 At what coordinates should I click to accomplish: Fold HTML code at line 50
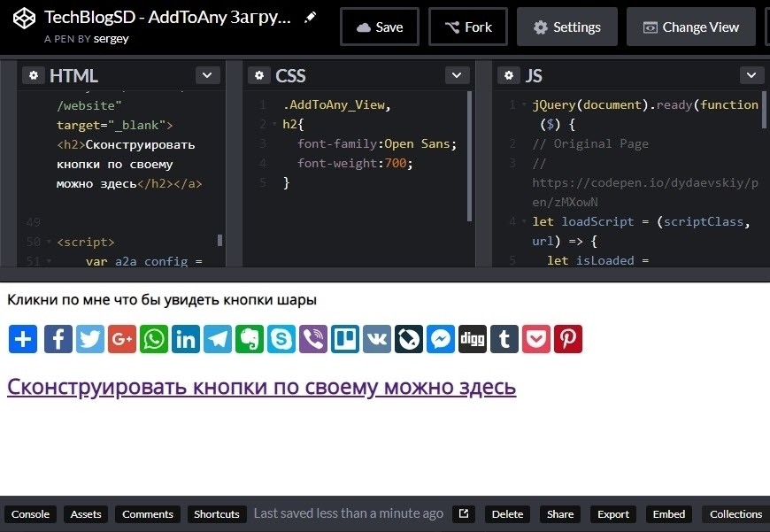tap(49, 242)
